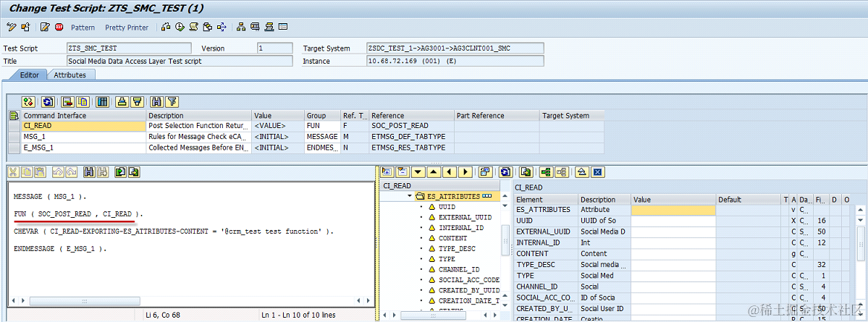Click the red stop breakpoint icon
Viewport: 868px width, 322px height.
tap(59, 27)
